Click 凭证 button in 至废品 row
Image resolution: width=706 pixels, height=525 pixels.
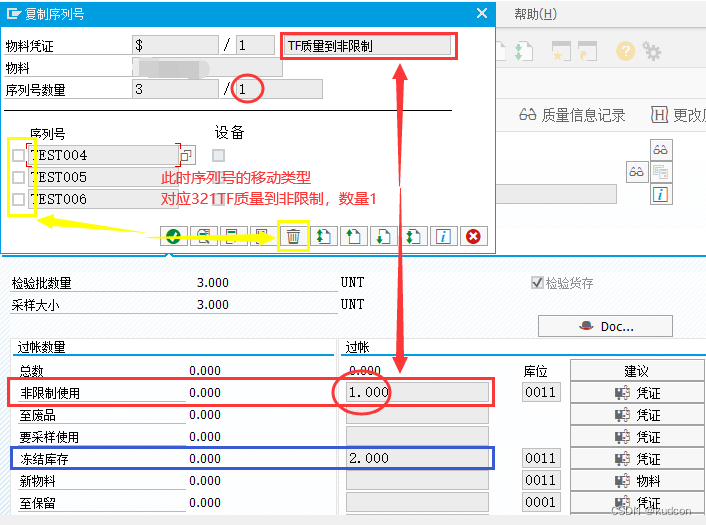click(x=637, y=415)
